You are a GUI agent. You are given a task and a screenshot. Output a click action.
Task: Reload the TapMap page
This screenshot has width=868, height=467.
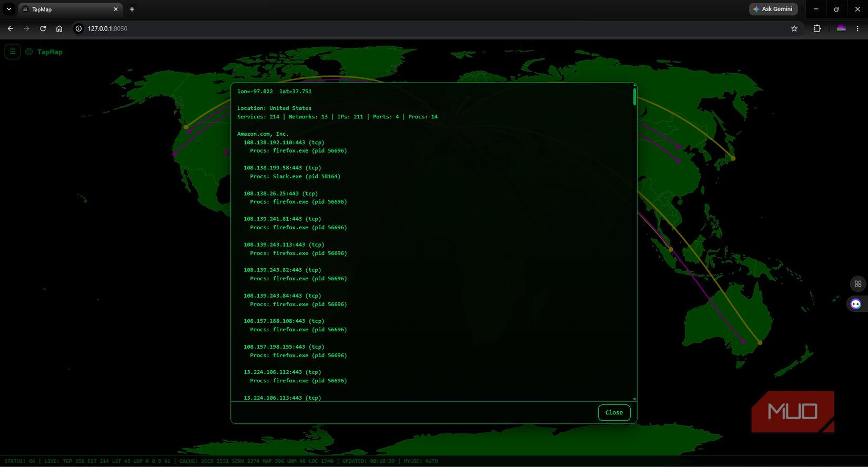43,28
